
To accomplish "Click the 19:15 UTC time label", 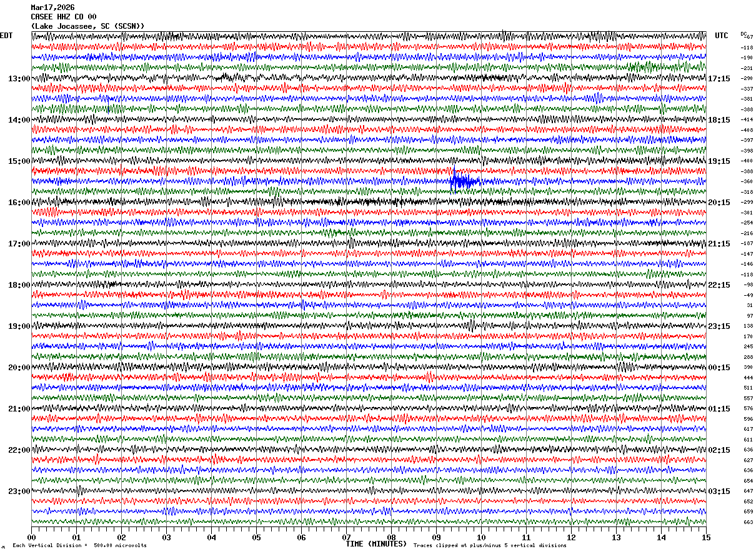I will pos(719,161).
